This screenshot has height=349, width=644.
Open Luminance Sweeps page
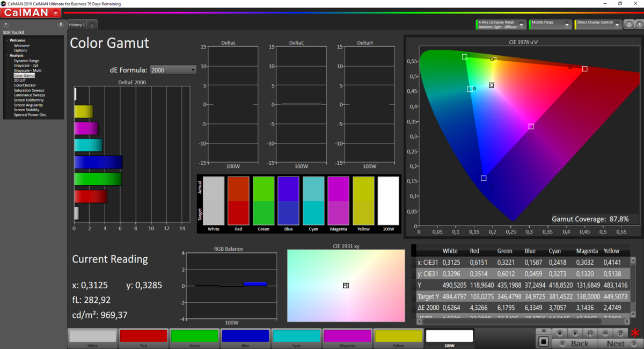[x=30, y=95]
